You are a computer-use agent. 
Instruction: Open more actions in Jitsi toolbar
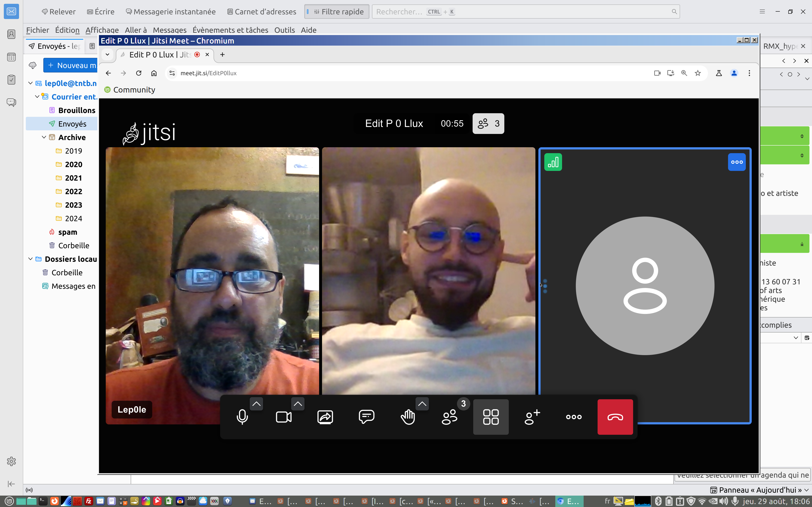click(573, 417)
